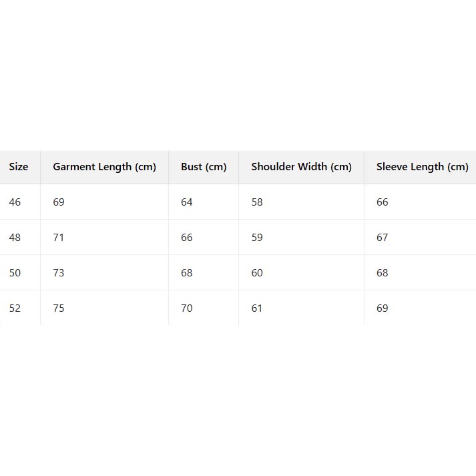Click garment length value 69
The image size is (476, 476).
59,202
